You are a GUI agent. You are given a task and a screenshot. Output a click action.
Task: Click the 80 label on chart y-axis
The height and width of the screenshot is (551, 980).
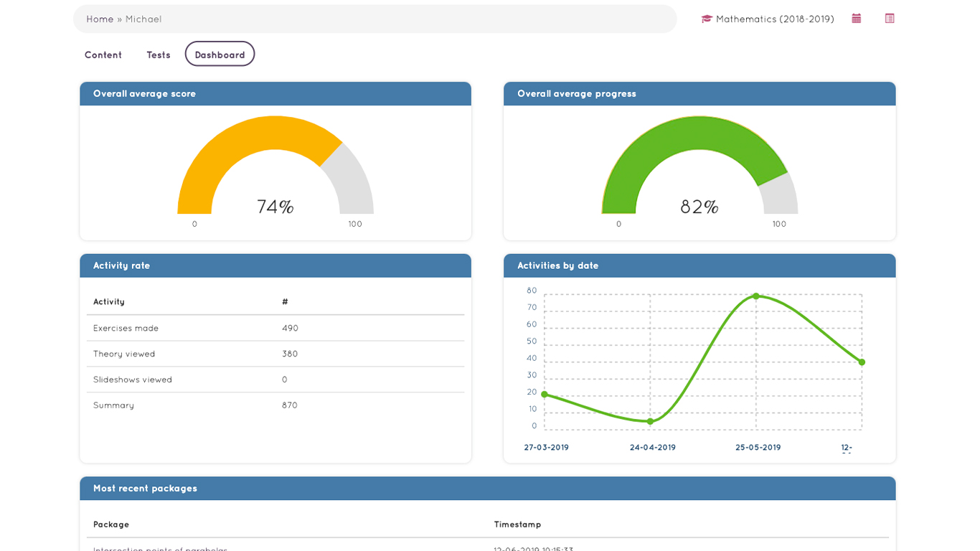[532, 291]
